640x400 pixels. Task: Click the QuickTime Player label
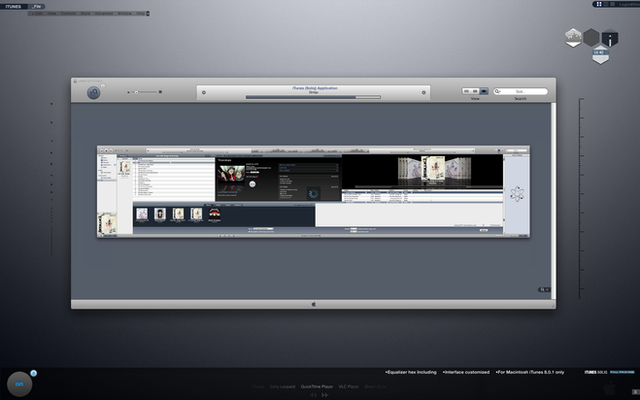point(317,387)
